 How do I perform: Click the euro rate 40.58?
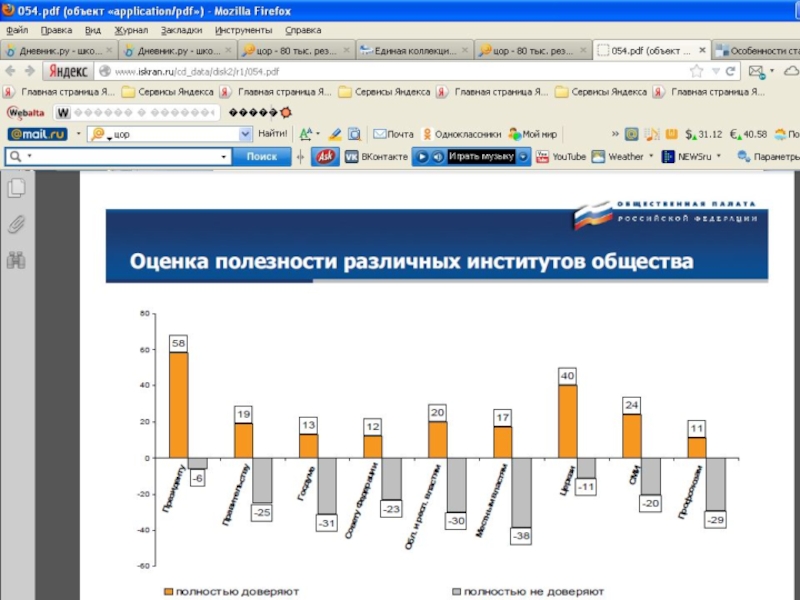pos(748,134)
